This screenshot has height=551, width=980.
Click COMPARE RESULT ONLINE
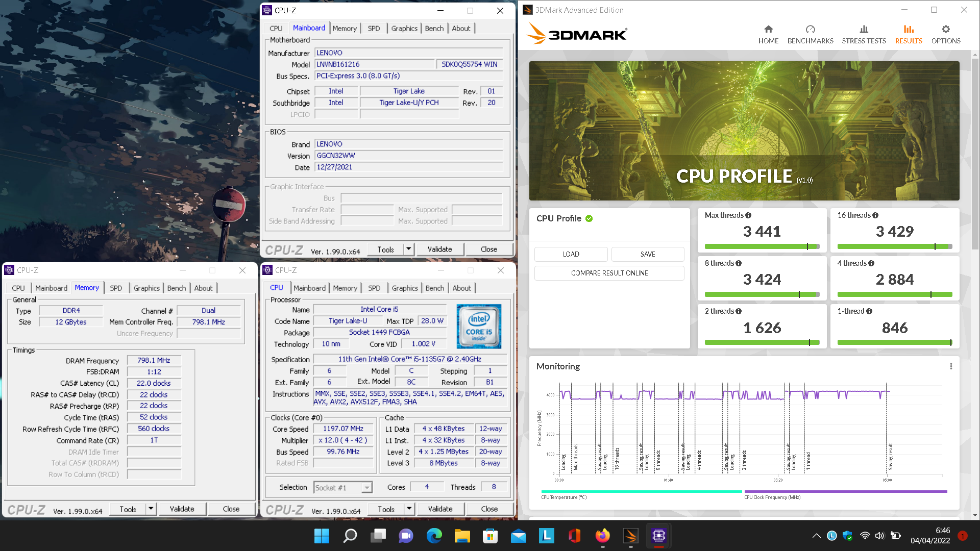tap(609, 273)
